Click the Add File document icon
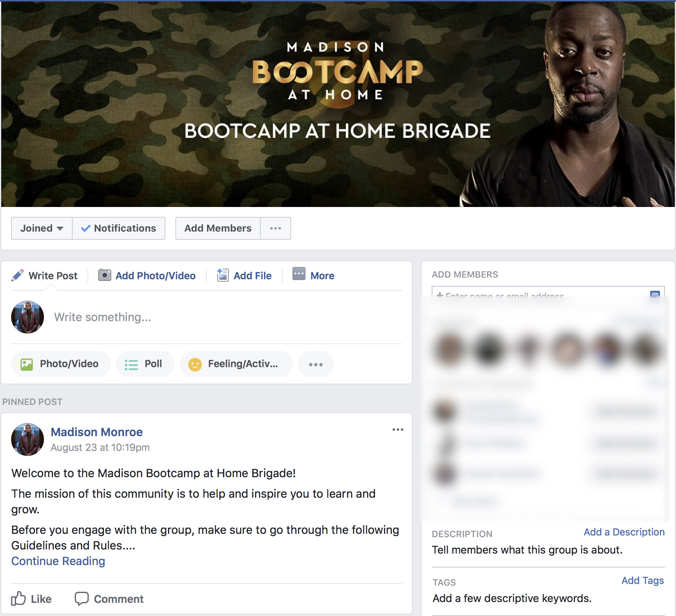This screenshot has height=616, width=676. click(x=223, y=275)
